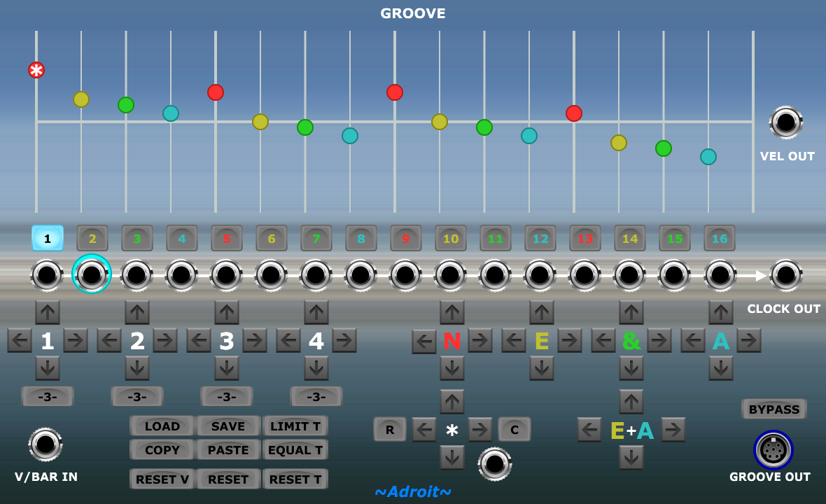Click the right arrow next to red N
This screenshot has height=504, width=826.
[480, 340]
